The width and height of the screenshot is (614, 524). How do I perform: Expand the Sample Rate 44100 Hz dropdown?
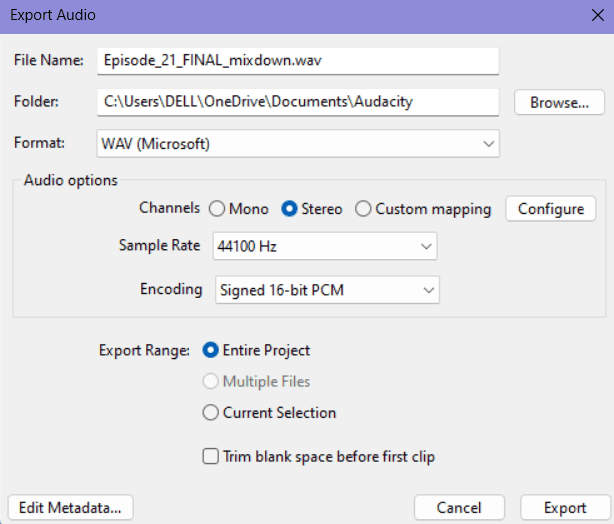click(x=325, y=246)
